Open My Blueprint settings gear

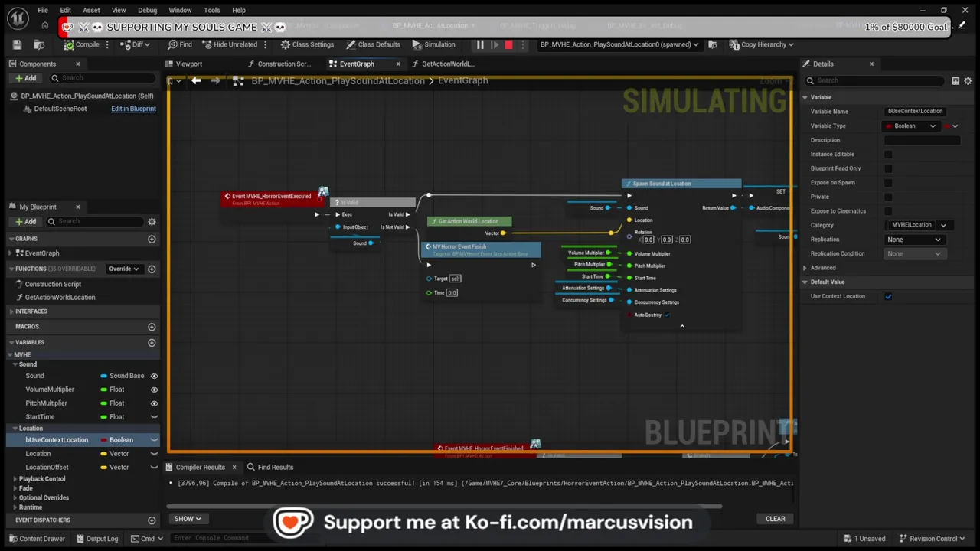tap(152, 221)
